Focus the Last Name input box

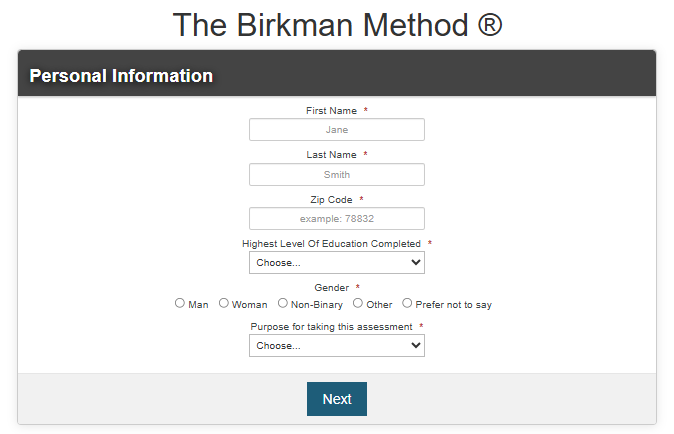(337, 174)
